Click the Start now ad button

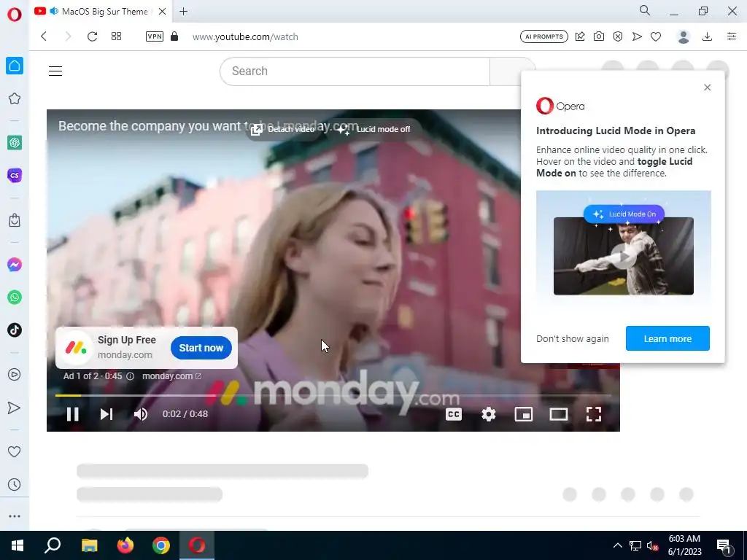click(201, 348)
